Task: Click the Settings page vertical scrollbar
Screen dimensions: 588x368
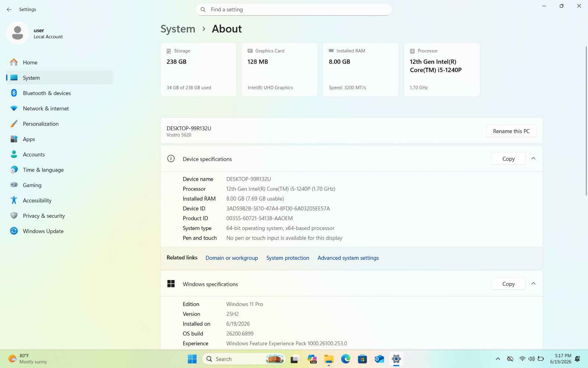Action: coord(586,121)
